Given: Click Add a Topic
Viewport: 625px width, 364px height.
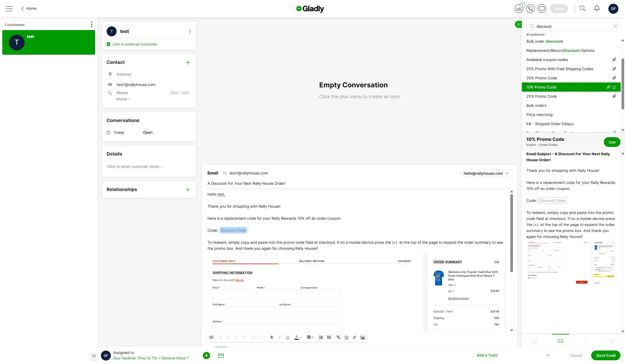Looking at the screenshot, I should point(487,355).
